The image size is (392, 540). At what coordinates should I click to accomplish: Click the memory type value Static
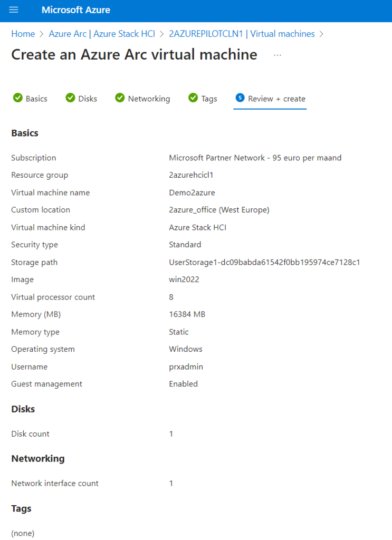(179, 332)
